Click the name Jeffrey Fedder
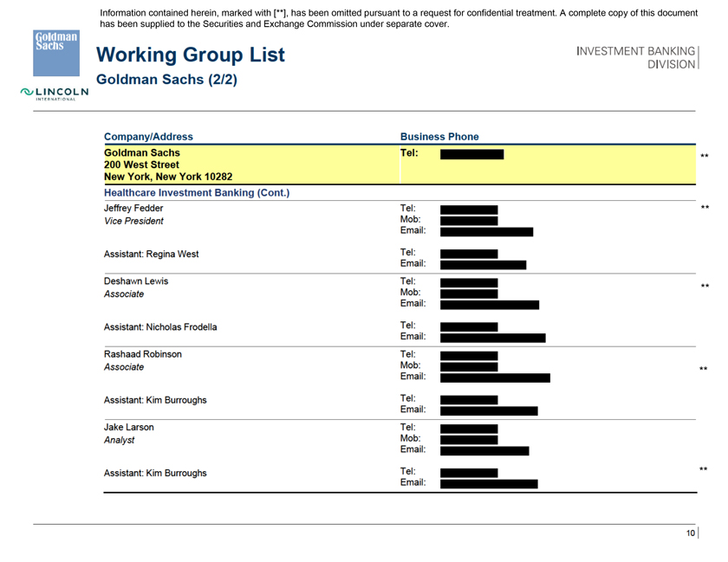The width and height of the screenshot is (728, 562). (133, 208)
